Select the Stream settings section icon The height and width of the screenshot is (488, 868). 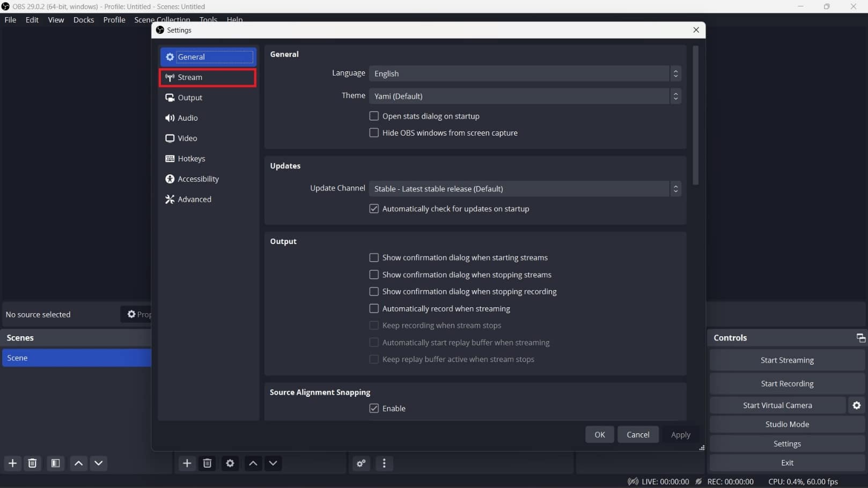pyautogui.click(x=170, y=78)
